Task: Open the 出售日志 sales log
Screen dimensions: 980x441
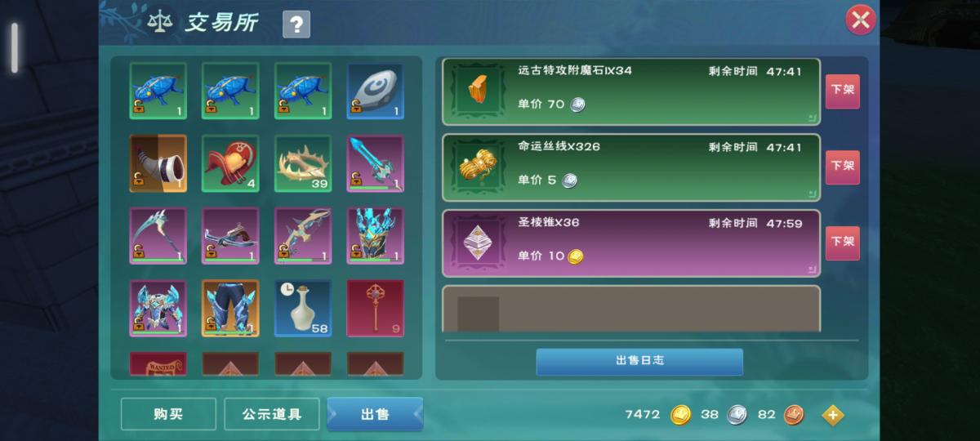Action: click(639, 361)
